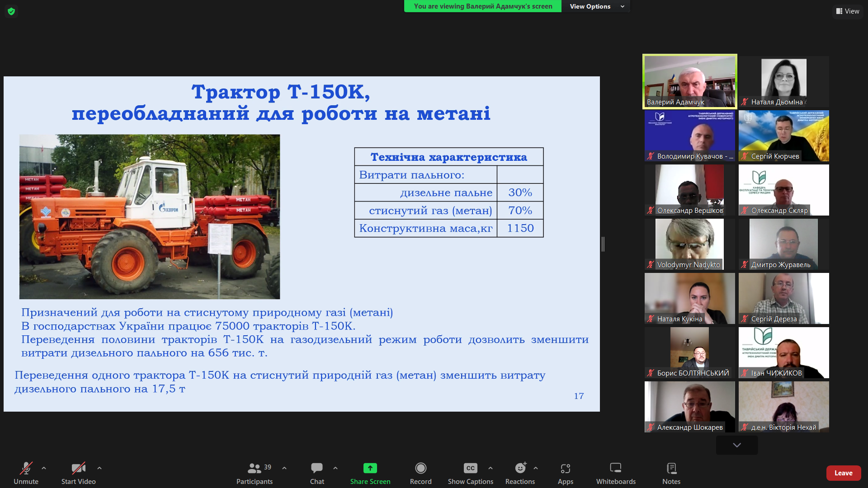Open the View Options dropdown
The image size is (868, 488).
596,6
